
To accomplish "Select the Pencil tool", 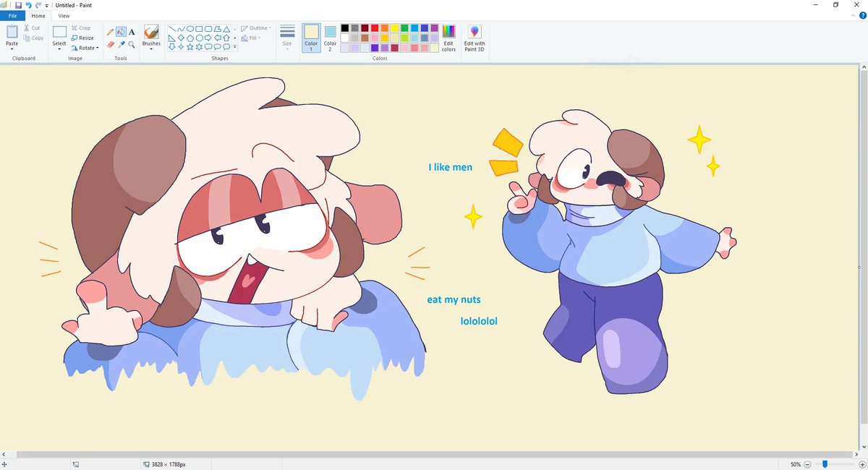I will (x=111, y=32).
